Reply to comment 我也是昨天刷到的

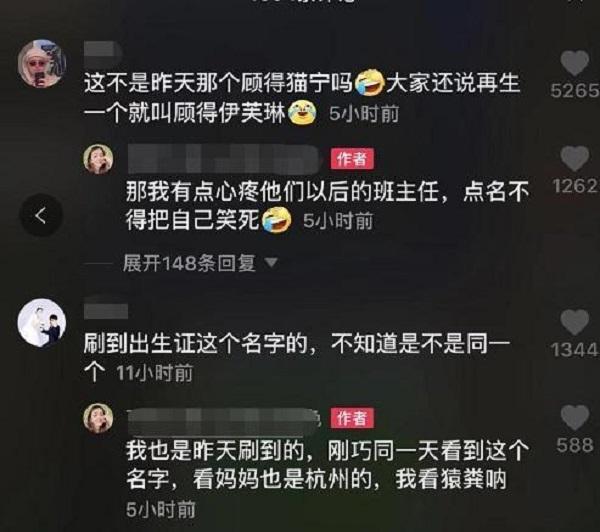click(x=328, y=465)
